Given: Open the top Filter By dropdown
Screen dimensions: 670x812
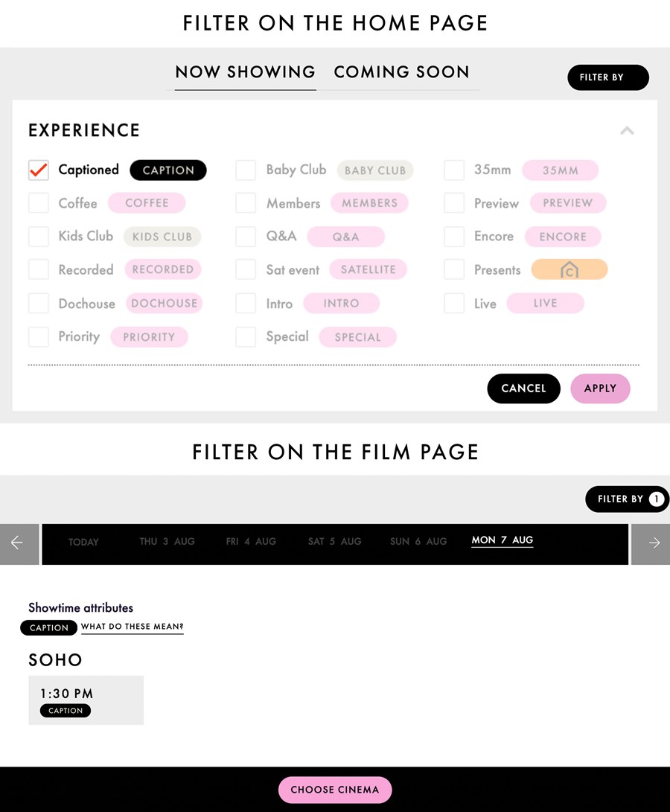Looking at the screenshot, I should [607, 77].
